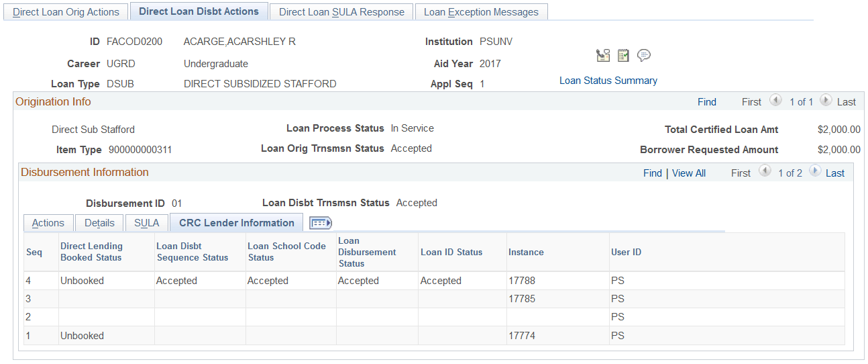Image resolution: width=868 pixels, height=364 pixels.
Task: Click Last in Origination Info header
Action: (x=847, y=102)
